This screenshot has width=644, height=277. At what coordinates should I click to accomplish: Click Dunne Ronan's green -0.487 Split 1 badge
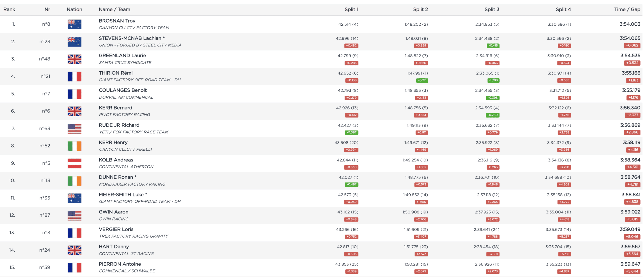pyautogui.click(x=351, y=184)
